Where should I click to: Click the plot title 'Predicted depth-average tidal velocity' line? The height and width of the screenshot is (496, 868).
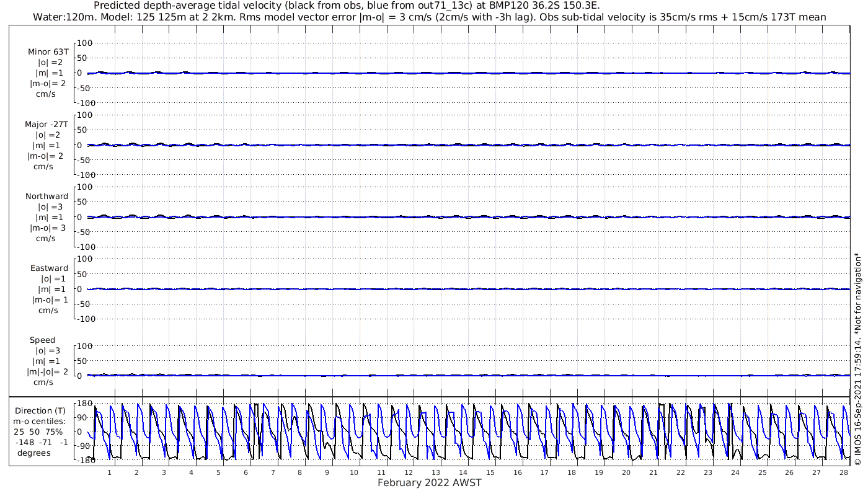click(347, 6)
